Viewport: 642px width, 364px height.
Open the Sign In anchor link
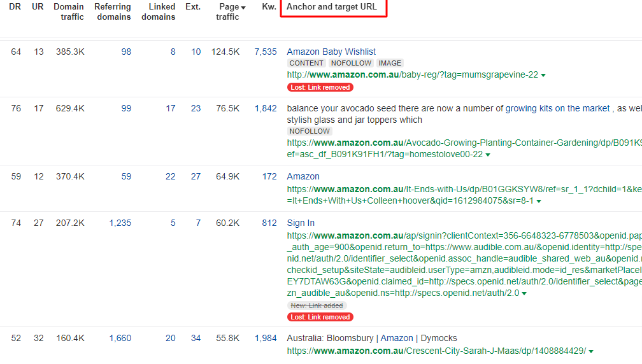coord(301,223)
